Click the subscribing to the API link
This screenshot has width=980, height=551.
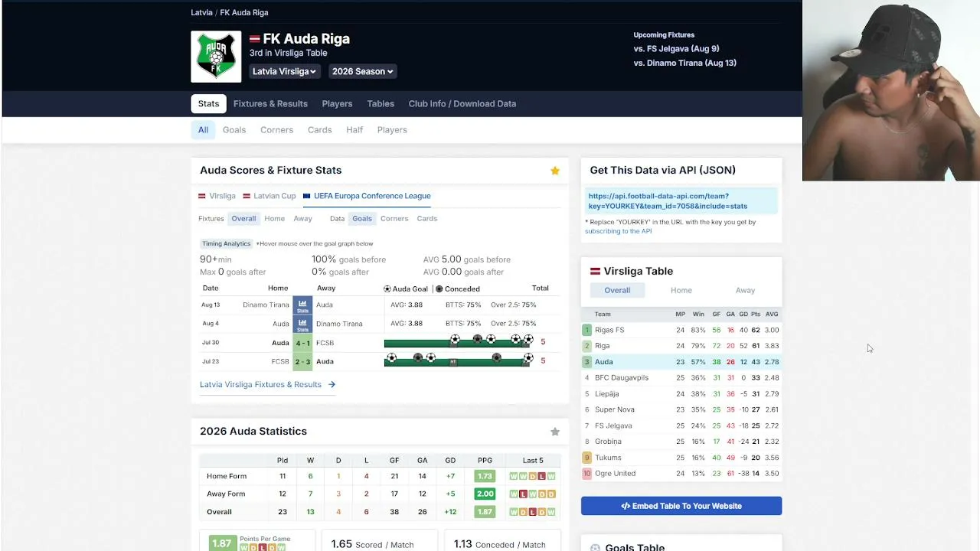[x=619, y=231]
